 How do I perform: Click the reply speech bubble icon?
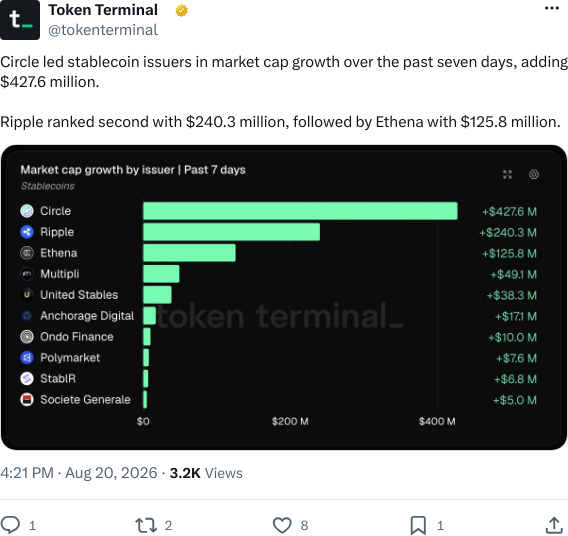[x=10, y=524]
